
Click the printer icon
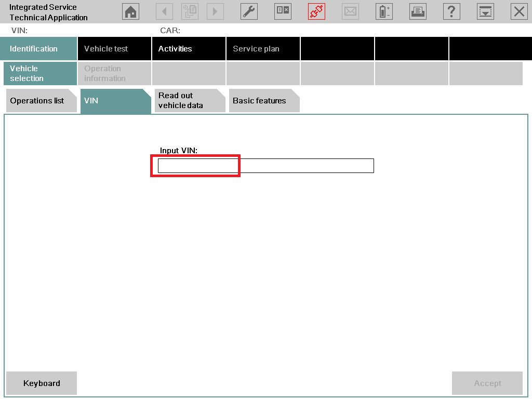(418, 11)
